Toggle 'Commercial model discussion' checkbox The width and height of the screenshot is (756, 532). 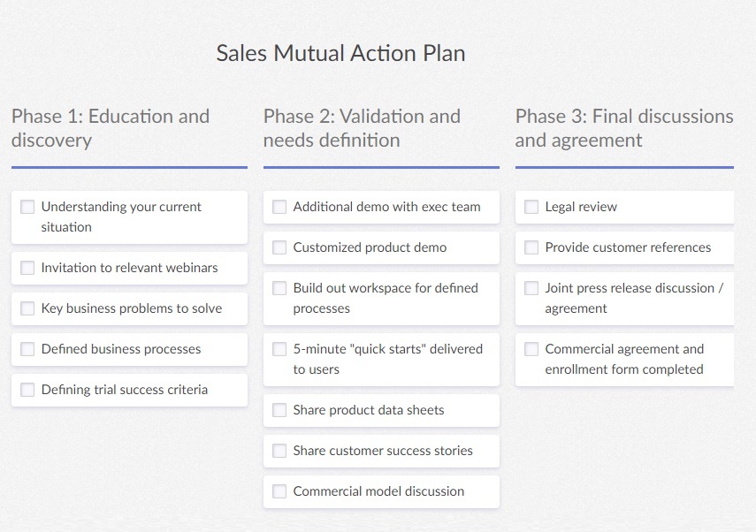tap(279, 491)
